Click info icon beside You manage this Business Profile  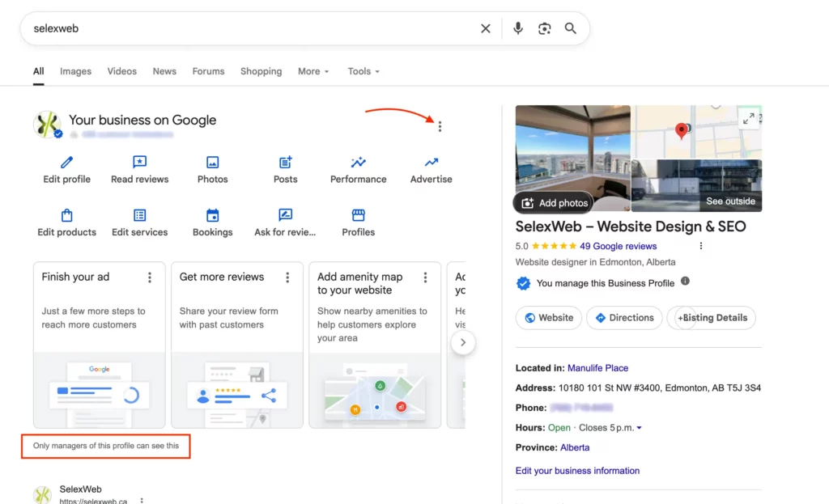(685, 281)
